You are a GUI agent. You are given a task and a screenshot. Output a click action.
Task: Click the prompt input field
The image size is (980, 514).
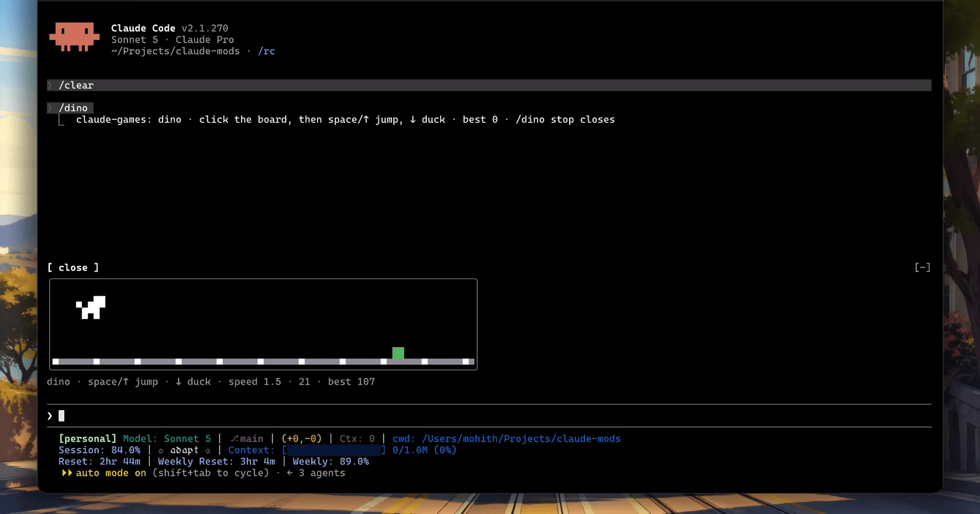pos(489,416)
